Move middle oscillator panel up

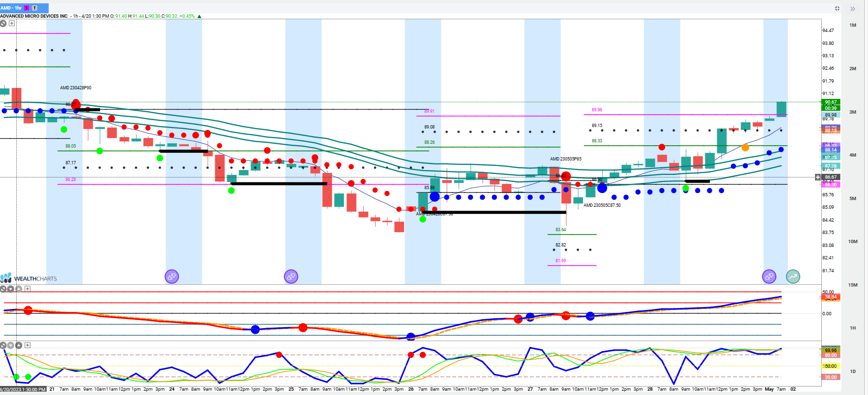19,289
